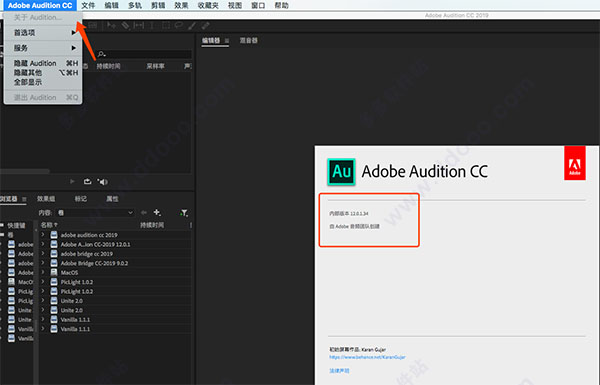Open the 服务 submenu
Screen dimensions: 600x385
click(x=43, y=48)
